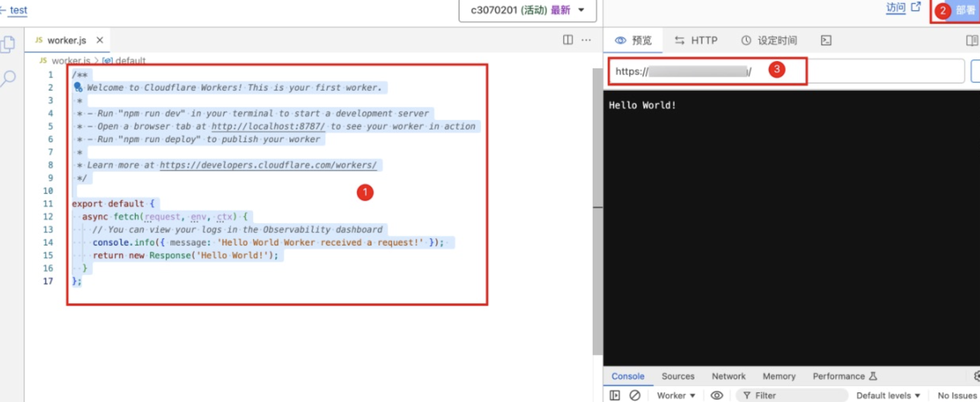980x402 pixels.
Task: Open the Worker context dropdown
Action: click(676, 396)
